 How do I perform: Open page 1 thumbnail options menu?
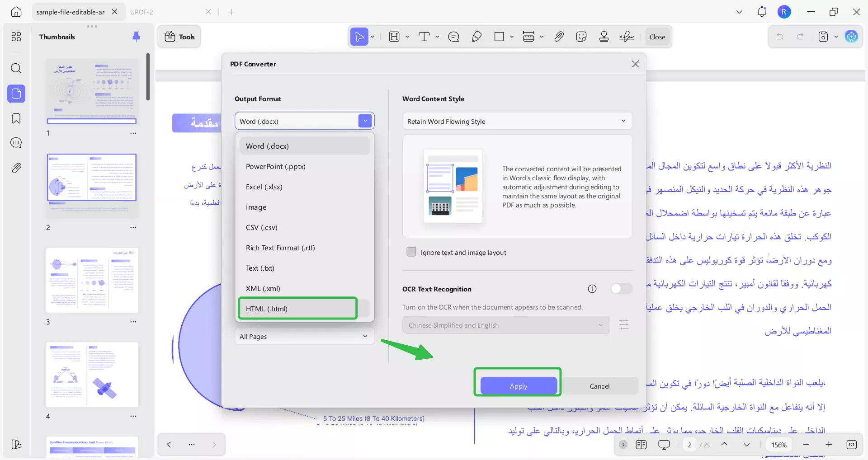(133, 133)
